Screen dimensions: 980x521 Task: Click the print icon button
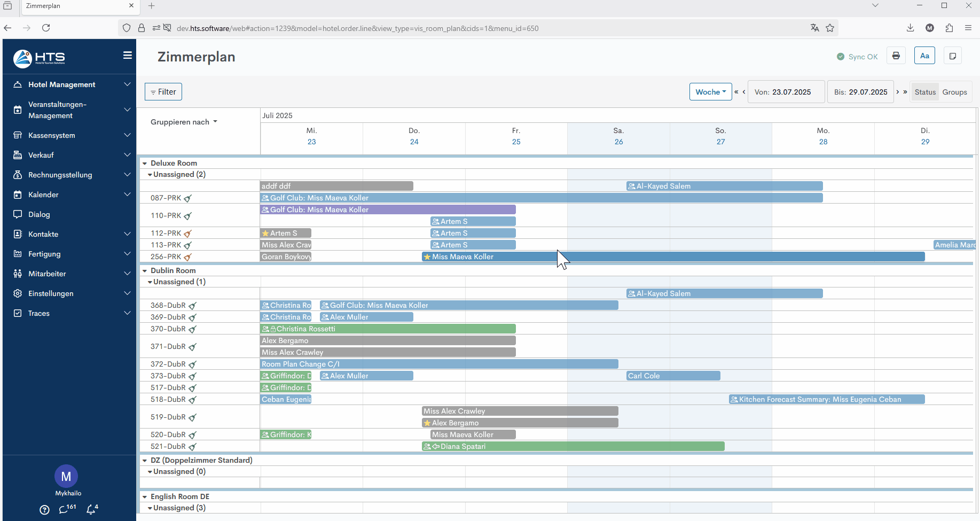(896, 56)
